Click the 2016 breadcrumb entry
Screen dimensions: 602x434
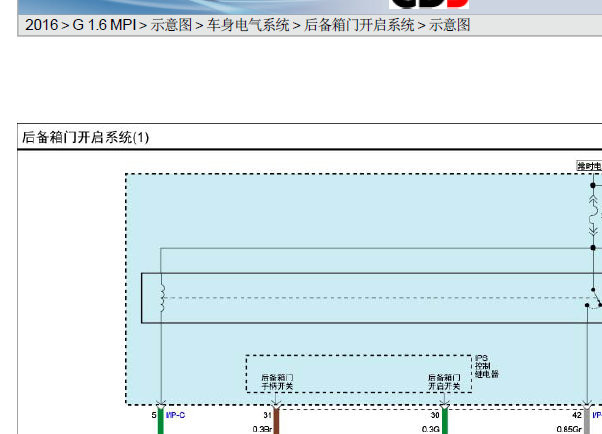[x=41, y=25]
